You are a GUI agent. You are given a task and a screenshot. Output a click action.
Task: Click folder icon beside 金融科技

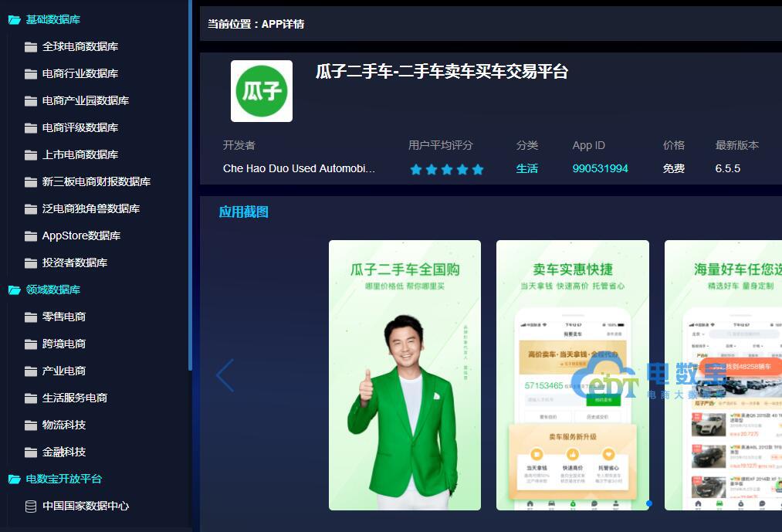(31, 452)
